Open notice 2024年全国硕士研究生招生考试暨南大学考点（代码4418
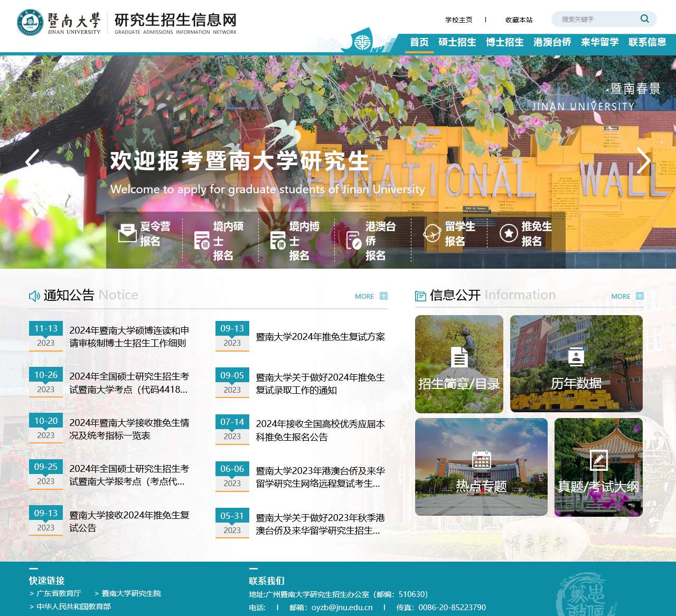 click(x=129, y=383)
